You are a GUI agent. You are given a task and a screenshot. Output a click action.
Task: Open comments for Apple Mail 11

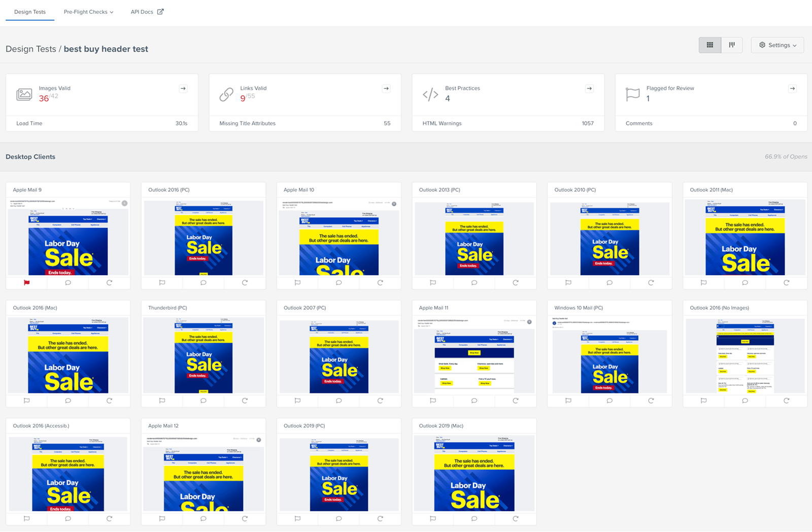tap(474, 401)
